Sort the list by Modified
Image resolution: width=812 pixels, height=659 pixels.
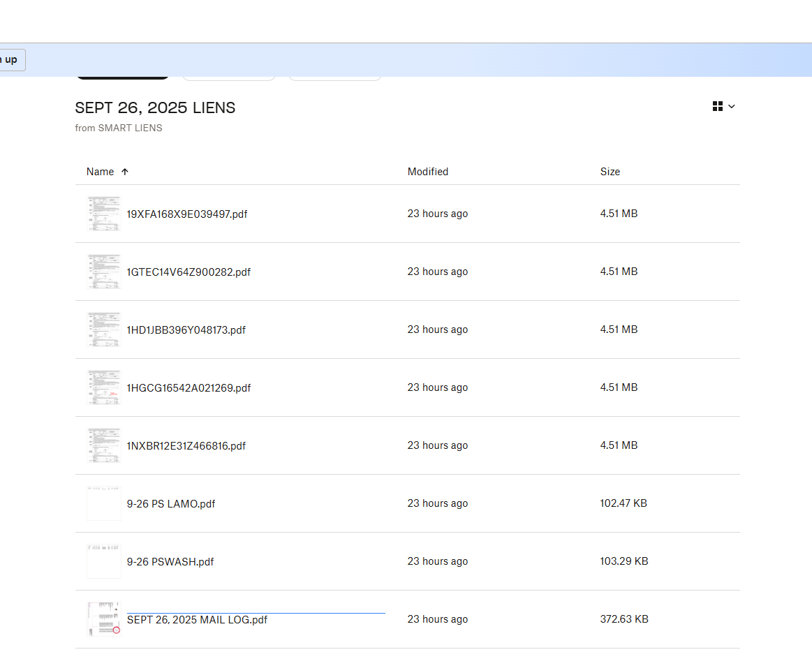click(428, 172)
